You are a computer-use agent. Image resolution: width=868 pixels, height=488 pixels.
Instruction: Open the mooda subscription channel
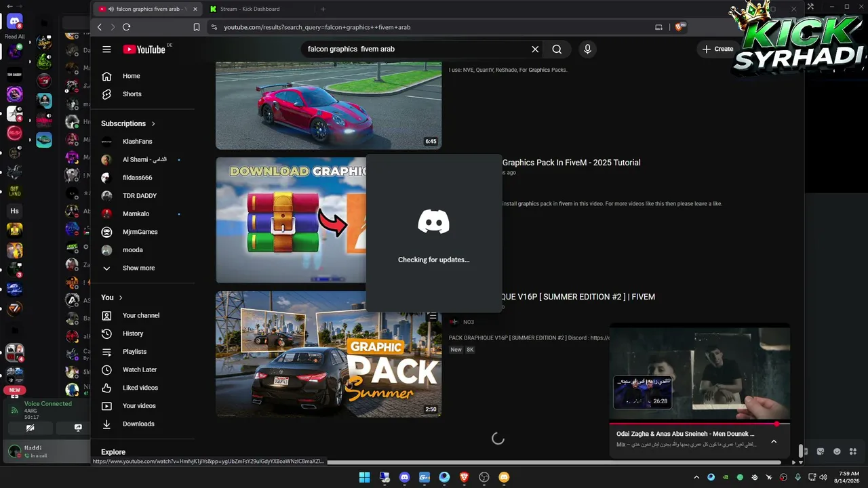click(x=132, y=250)
